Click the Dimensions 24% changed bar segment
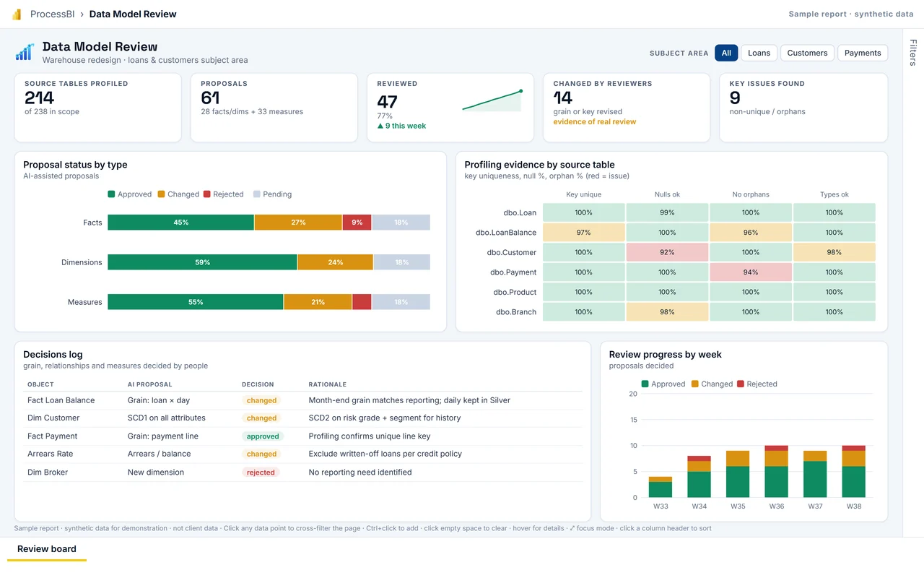This screenshot has height=578, width=924. click(335, 262)
